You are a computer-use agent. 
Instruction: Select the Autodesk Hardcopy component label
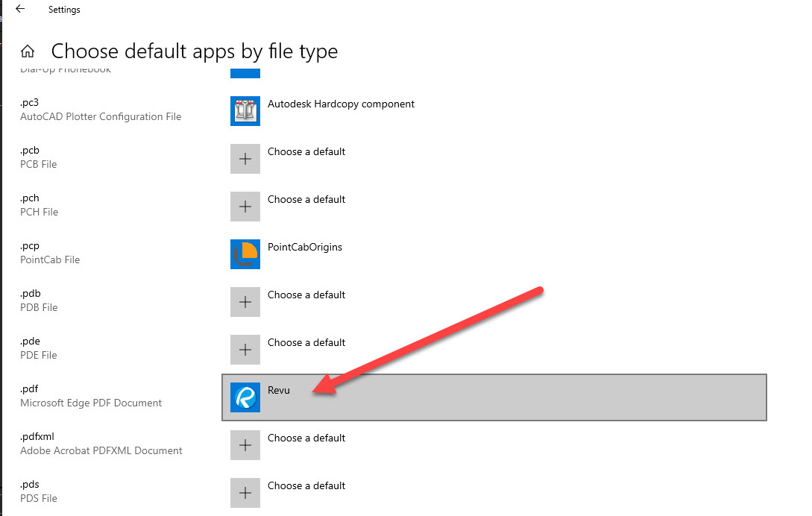point(341,104)
